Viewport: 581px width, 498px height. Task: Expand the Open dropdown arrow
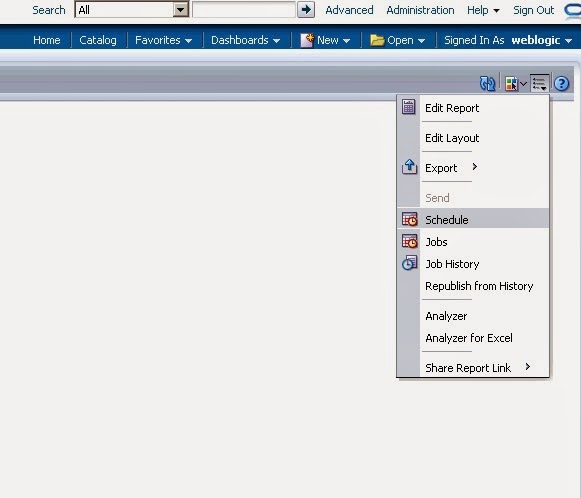coord(421,41)
